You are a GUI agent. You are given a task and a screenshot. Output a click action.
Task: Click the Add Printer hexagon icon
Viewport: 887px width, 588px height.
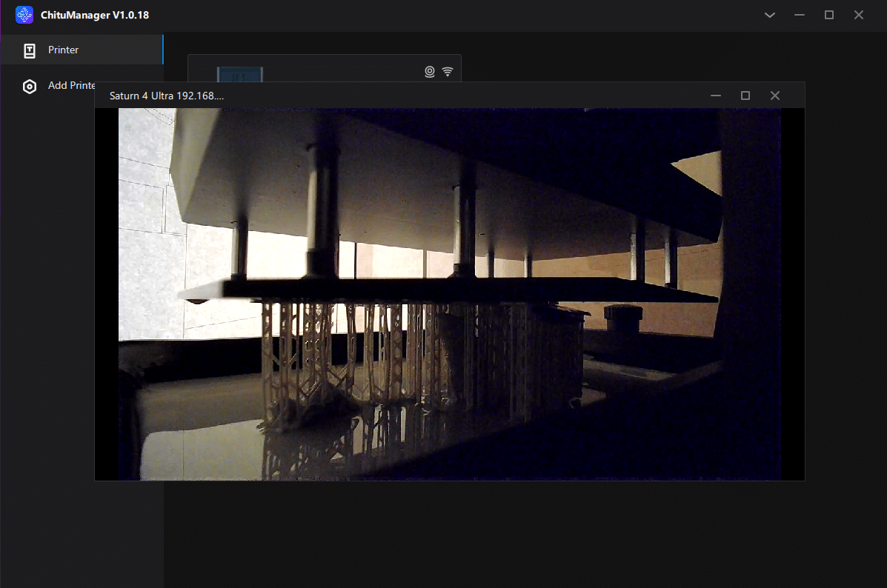click(x=30, y=87)
